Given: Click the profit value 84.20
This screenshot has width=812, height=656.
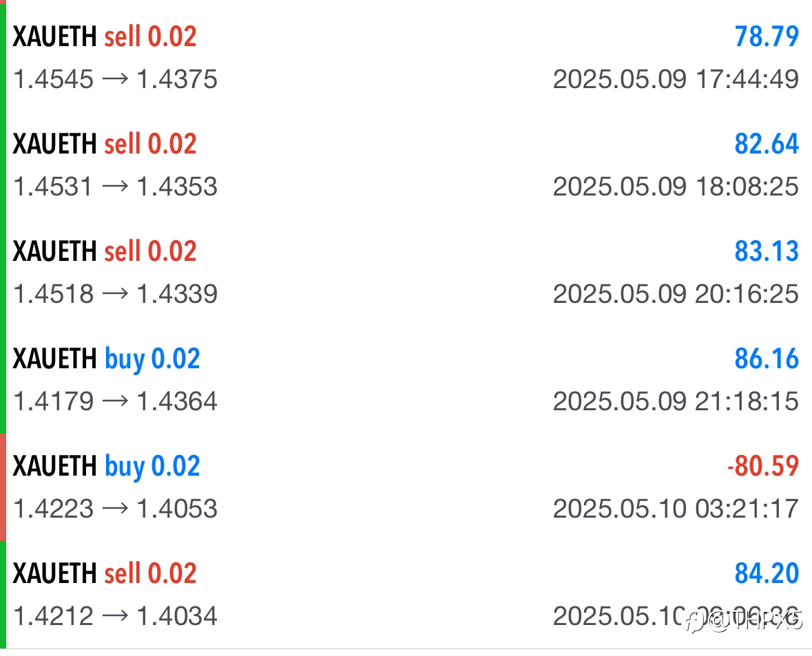Looking at the screenshot, I should (x=767, y=573).
